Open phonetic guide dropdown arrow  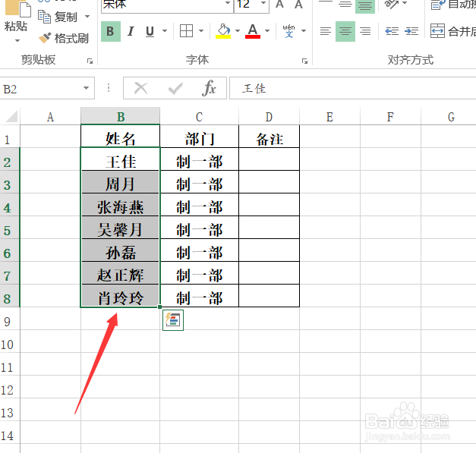pos(304,31)
